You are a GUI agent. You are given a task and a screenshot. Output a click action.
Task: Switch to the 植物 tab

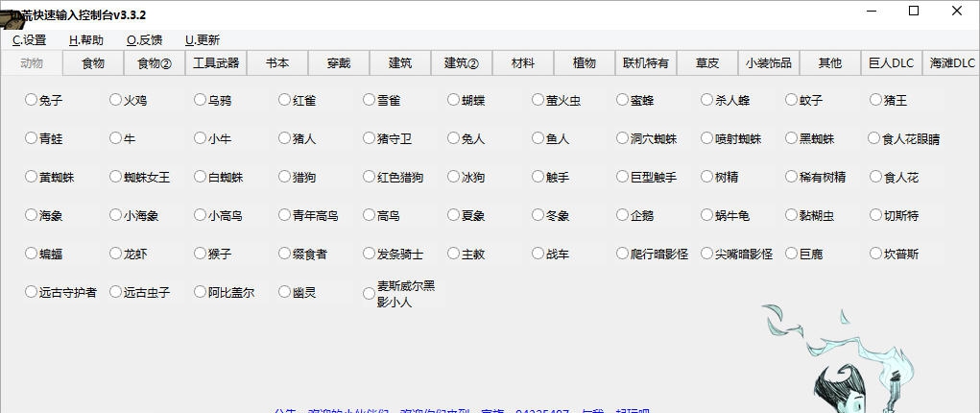click(x=585, y=63)
